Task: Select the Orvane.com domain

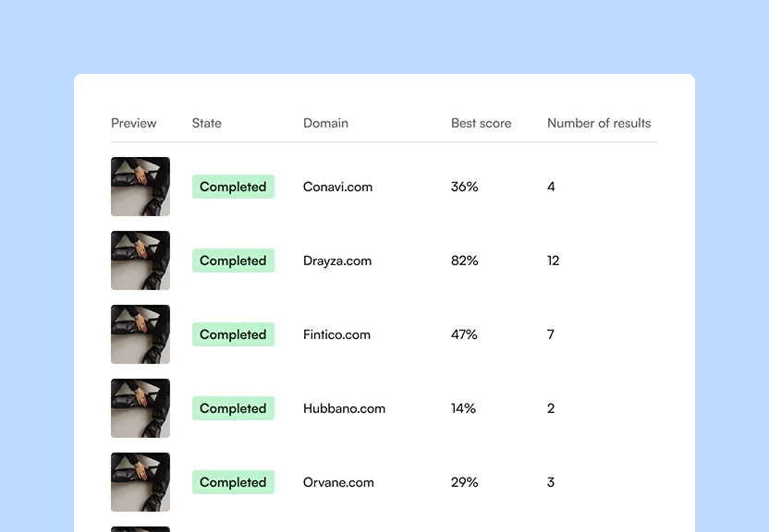Action: click(338, 482)
